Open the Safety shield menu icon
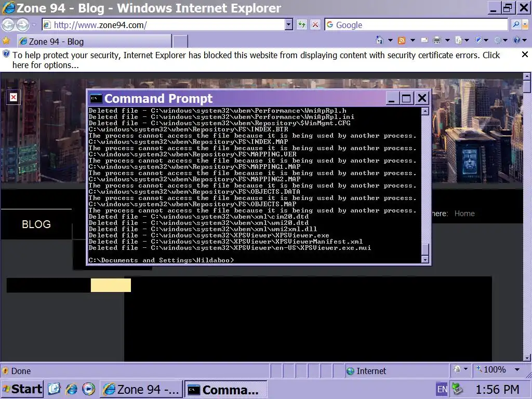This screenshot has width=532, height=399. pos(478,41)
